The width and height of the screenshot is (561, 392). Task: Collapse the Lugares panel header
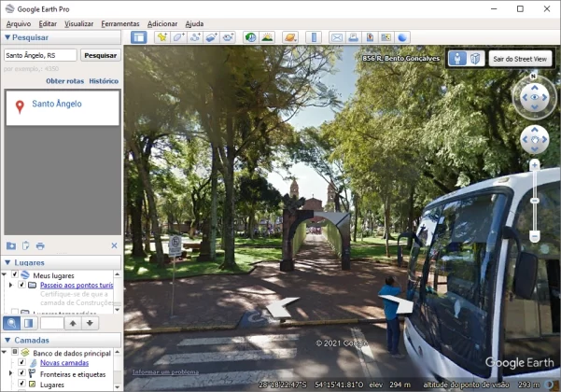(7, 262)
